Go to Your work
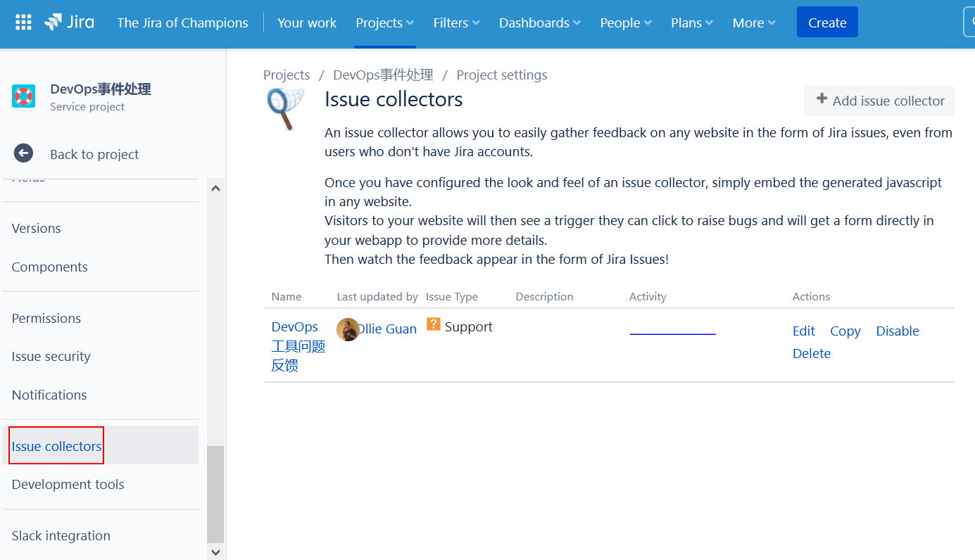975x560 pixels. point(307,23)
